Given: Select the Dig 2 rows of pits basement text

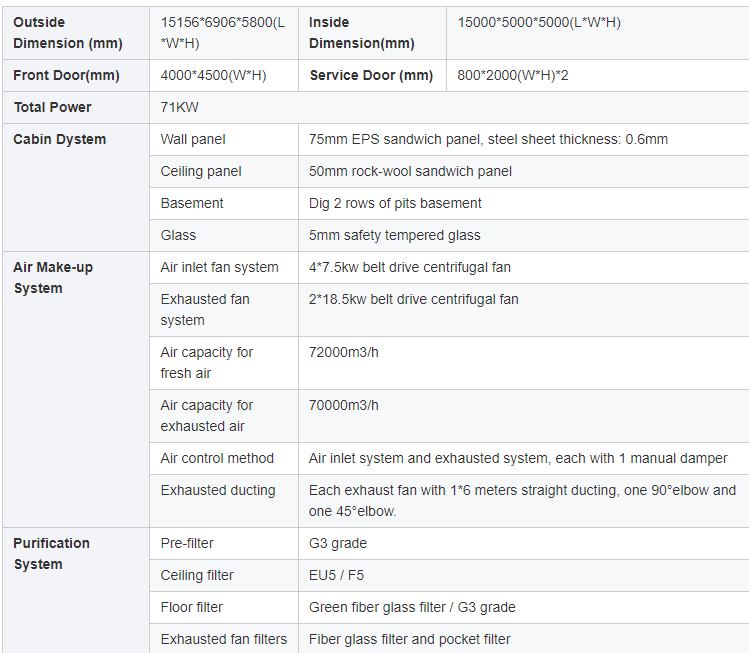Looking at the screenshot, I should 395,203.
